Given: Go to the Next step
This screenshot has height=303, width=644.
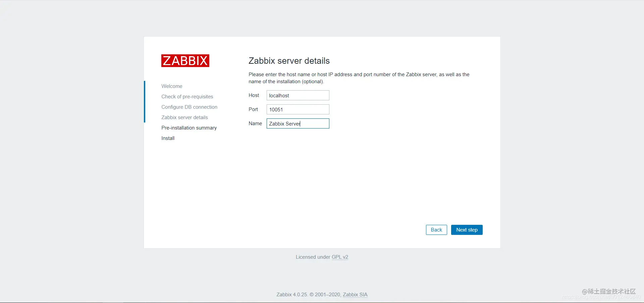Looking at the screenshot, I should pyautogui.click(x=467, y=230).
